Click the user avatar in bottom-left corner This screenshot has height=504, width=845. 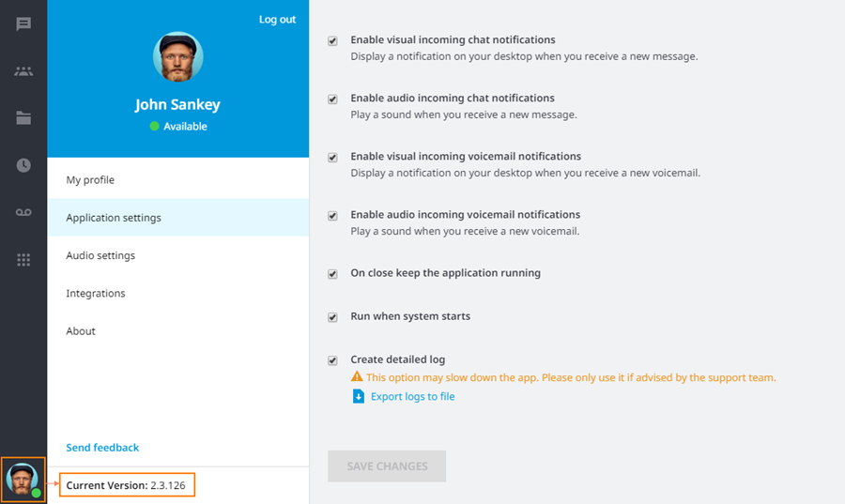[x=23, y=480]
